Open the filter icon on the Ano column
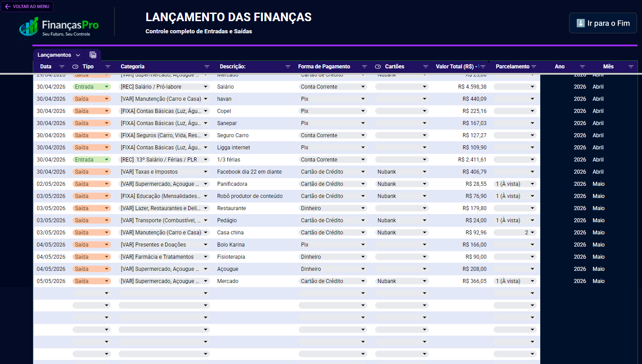The width and height of the screenshot is (642, 364). click(x=582, y=67)
